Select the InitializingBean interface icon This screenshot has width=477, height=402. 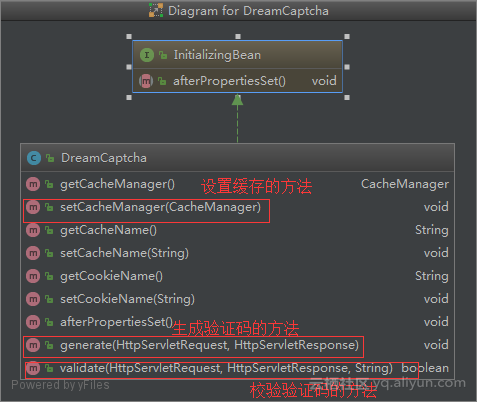(147, 55)
